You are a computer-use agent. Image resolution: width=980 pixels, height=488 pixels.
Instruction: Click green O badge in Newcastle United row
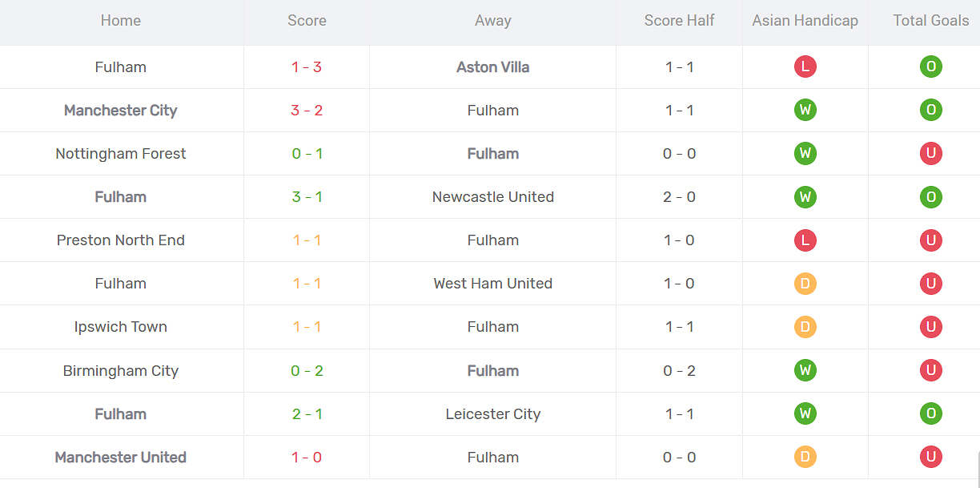point(930,197)
